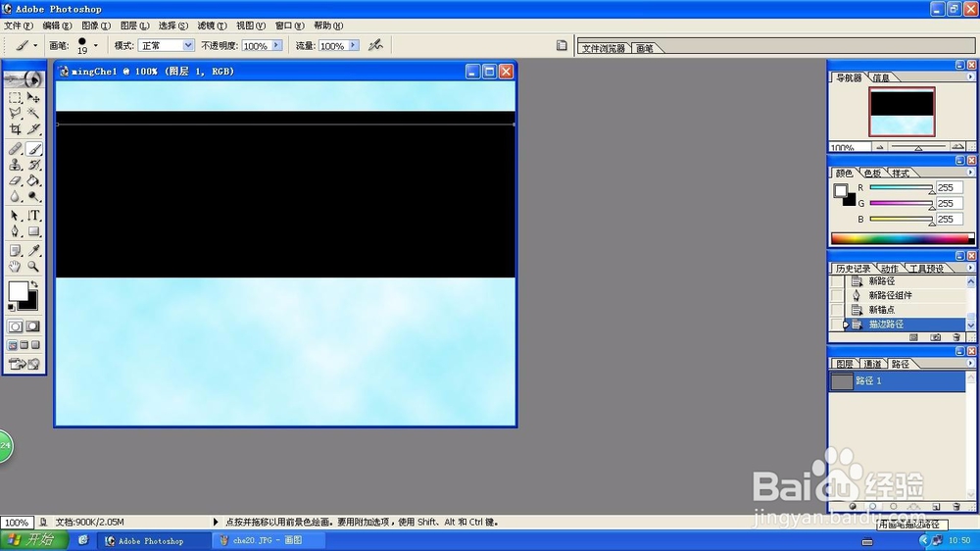
Task: Select the Magic Wand tool
Action: pos(33,113)
